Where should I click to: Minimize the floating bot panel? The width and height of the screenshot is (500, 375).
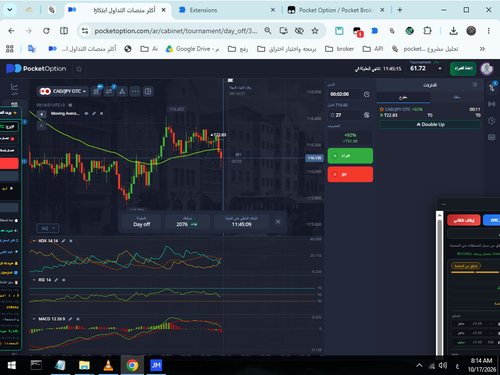click(x=443, y=204)
